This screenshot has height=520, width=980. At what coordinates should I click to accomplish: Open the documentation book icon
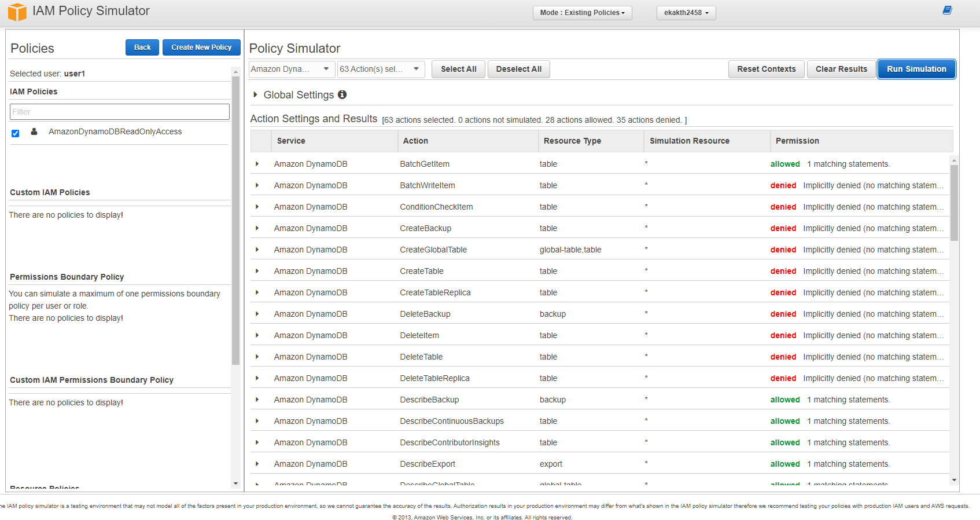947,10
